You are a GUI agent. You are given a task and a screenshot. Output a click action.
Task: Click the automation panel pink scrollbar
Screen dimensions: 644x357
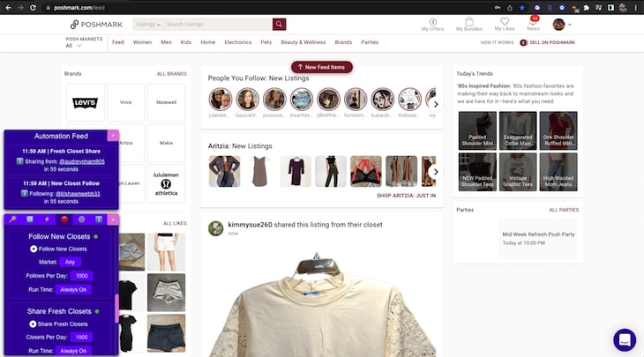click(x=117, y=308)
